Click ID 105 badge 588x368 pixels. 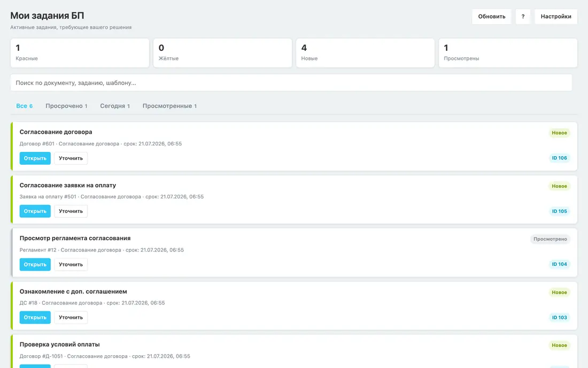559,211
